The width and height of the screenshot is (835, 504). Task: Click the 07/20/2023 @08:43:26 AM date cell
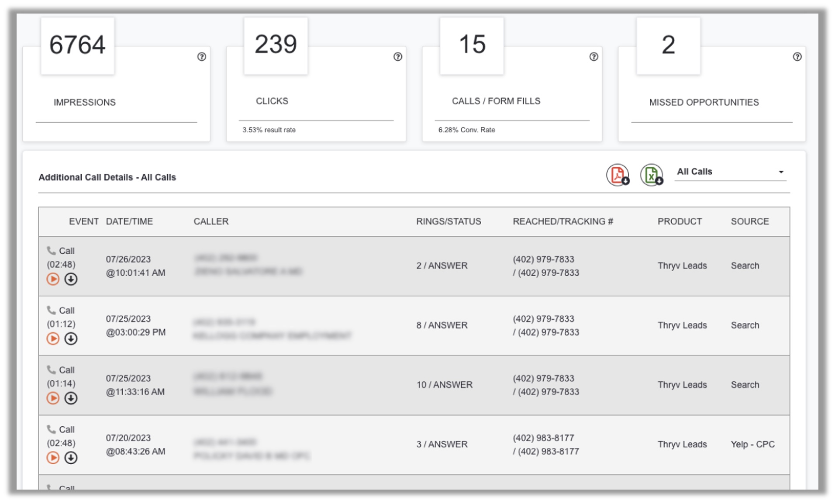(135, 445)
